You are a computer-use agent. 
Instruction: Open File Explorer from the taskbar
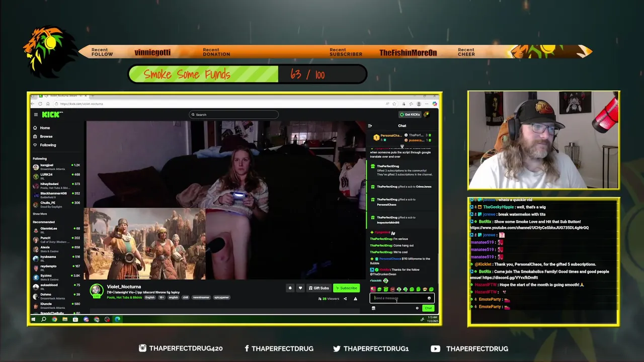[65, 319]
